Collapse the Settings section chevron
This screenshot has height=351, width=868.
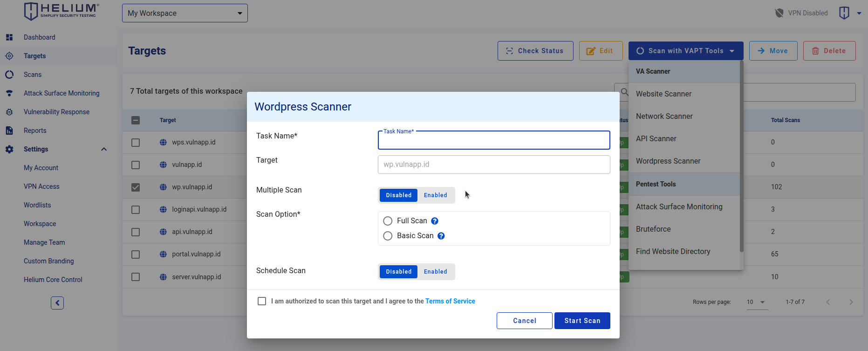coord(104,149)
